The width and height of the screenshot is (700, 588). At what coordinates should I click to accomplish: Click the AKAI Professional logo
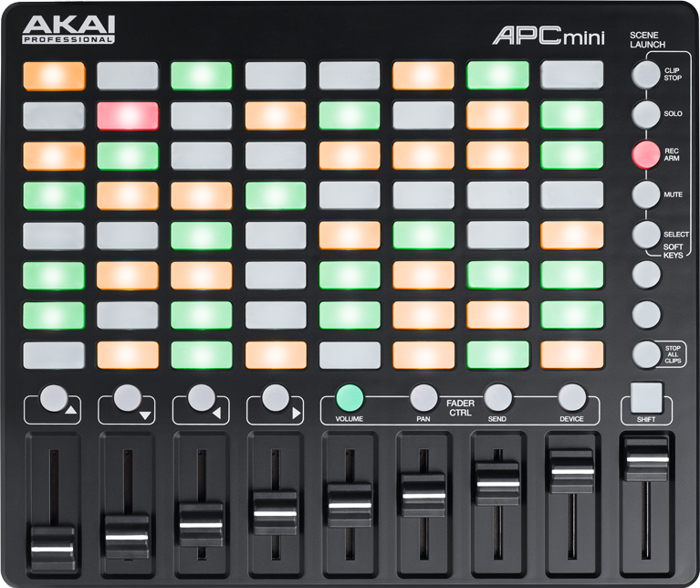68,29
